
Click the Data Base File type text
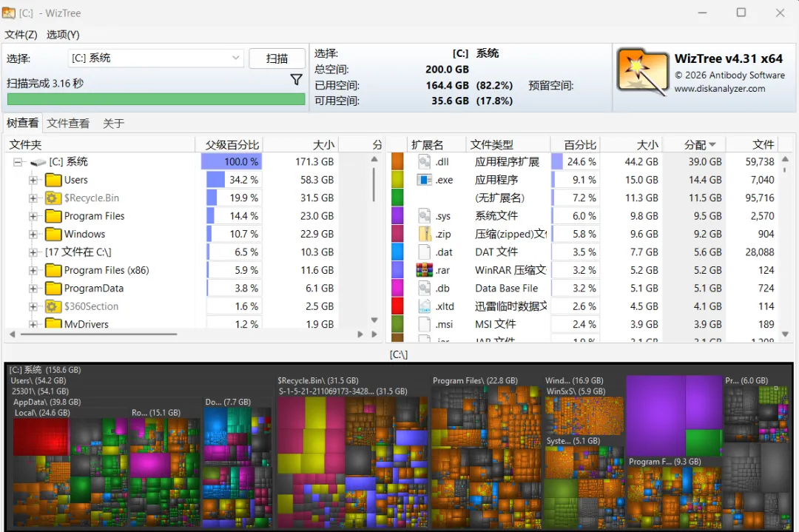click(506, 289)
